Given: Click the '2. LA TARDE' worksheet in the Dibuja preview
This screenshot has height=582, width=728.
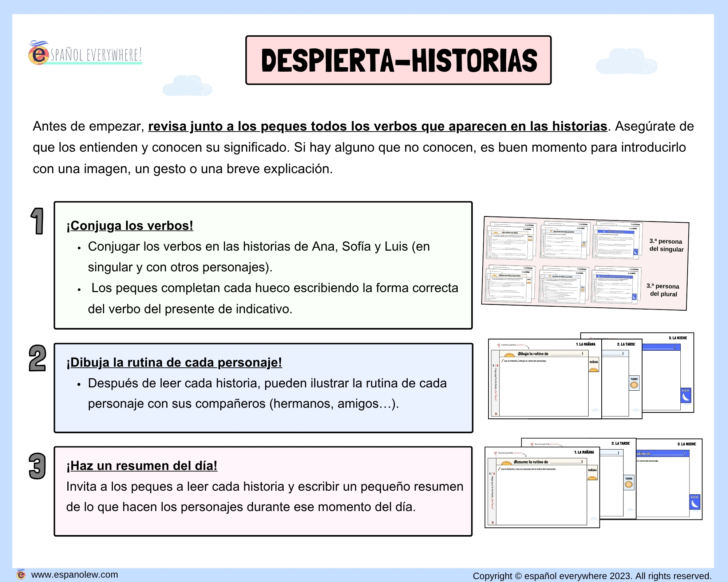Looking at the screenshot, I should 622,379.
